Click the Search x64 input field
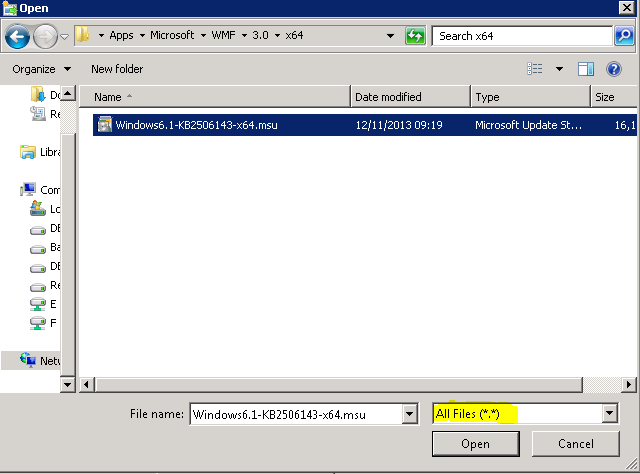The image size is (640, 474). pos(522,36)
